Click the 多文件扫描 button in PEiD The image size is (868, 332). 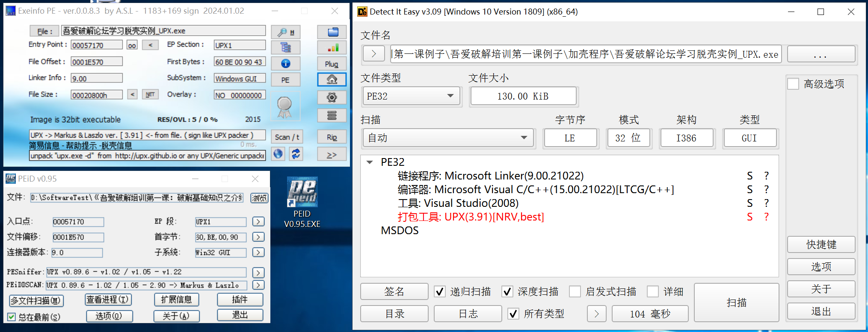(36, 301)
